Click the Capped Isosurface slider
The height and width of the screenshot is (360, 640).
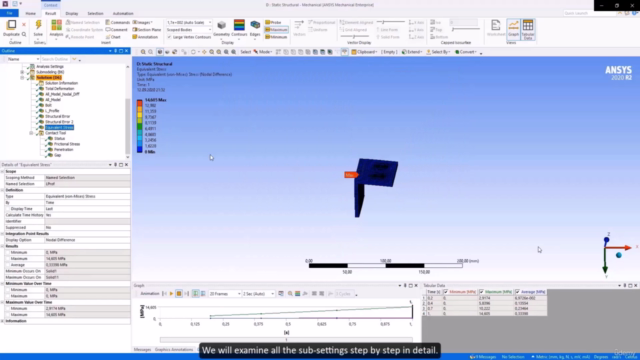click(466, 29)
